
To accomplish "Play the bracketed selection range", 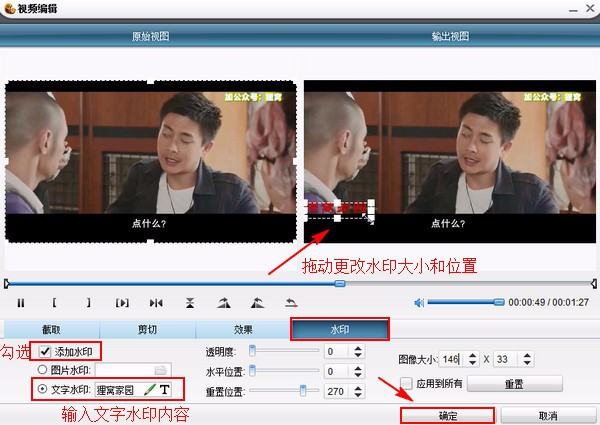I will pyautogui.click(x=122, y=303).
